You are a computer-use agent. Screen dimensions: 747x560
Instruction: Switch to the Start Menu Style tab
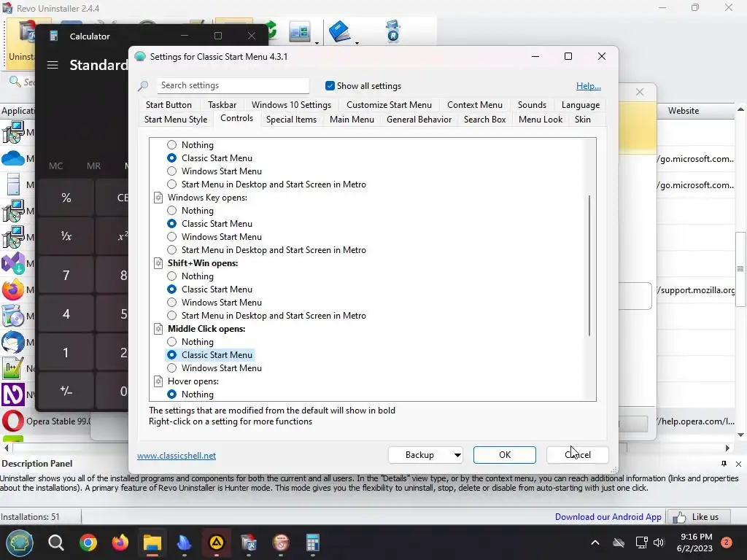click(x=175, y=120)
